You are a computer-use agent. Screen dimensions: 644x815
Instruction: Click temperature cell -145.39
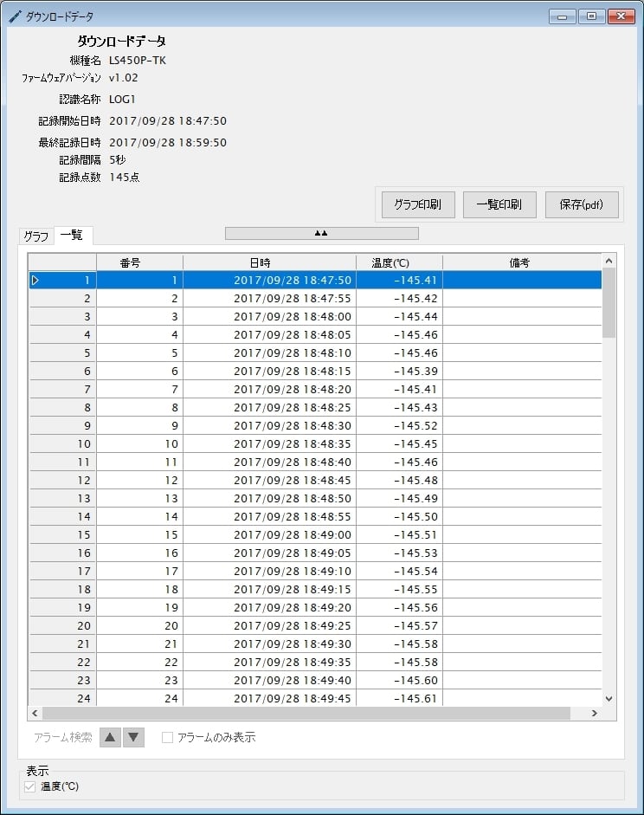point(399,371)
